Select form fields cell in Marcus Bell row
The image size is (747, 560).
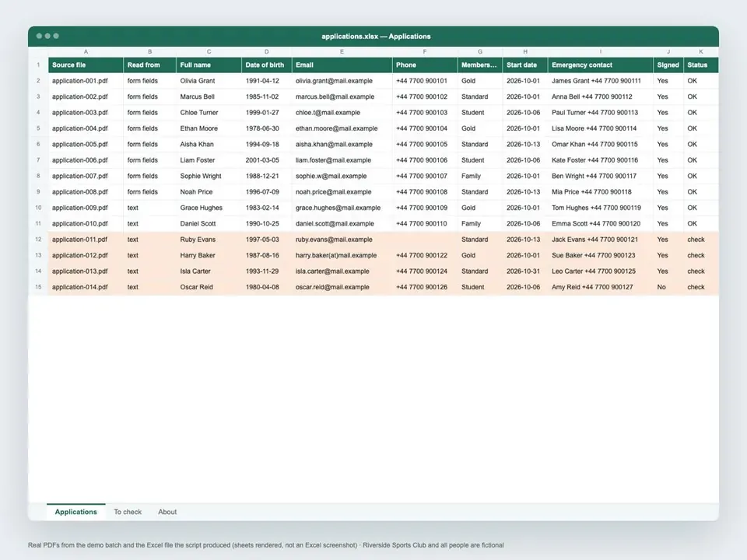149,96
